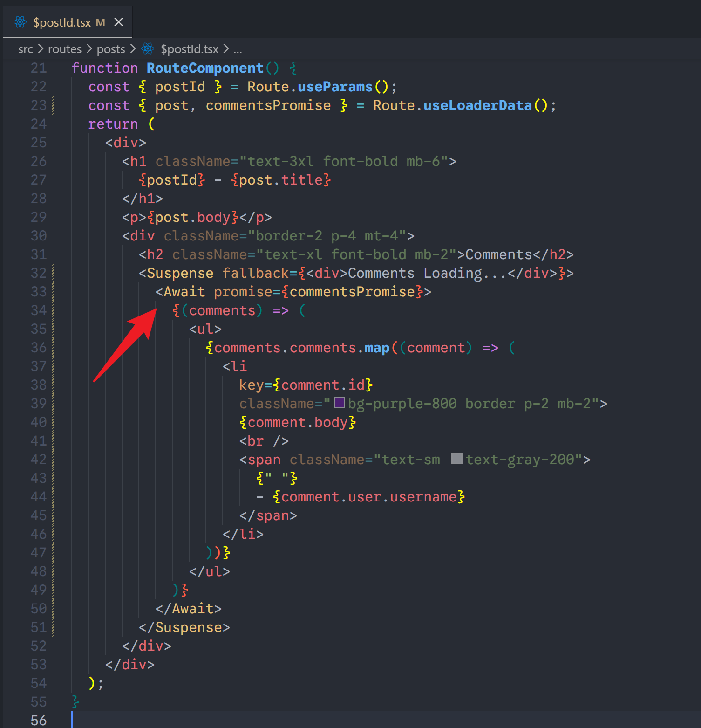Open the bg-purple-800 color swatch
The image size is (701, 728).
340,403
